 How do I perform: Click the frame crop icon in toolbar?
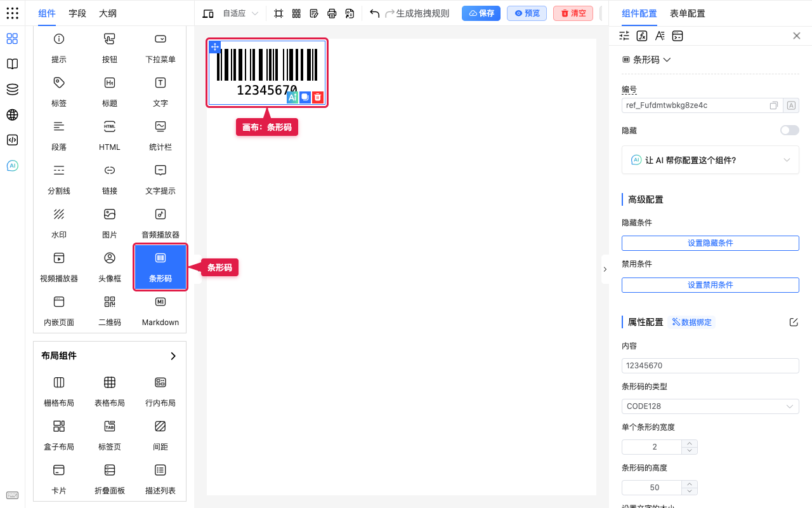tap(278, 13)
